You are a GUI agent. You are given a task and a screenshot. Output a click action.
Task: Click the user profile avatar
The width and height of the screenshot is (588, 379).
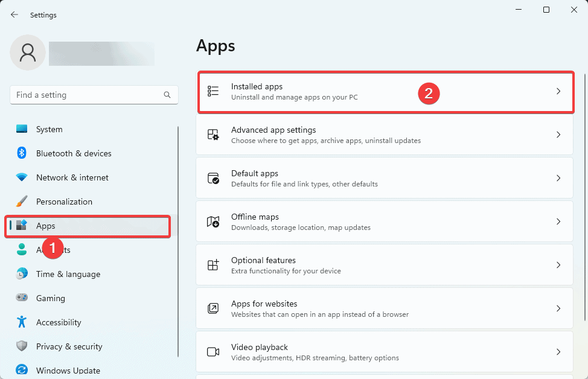[x=28, y=53]
